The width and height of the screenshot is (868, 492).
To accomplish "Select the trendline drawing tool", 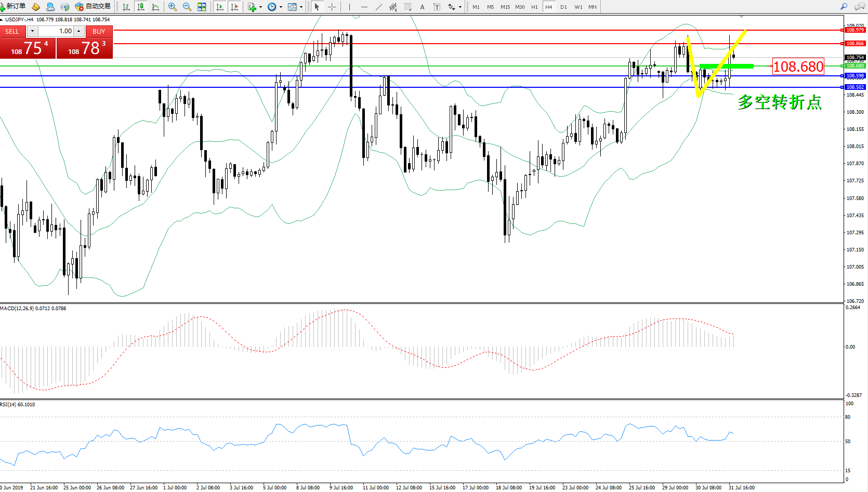I will click(379, 7).
